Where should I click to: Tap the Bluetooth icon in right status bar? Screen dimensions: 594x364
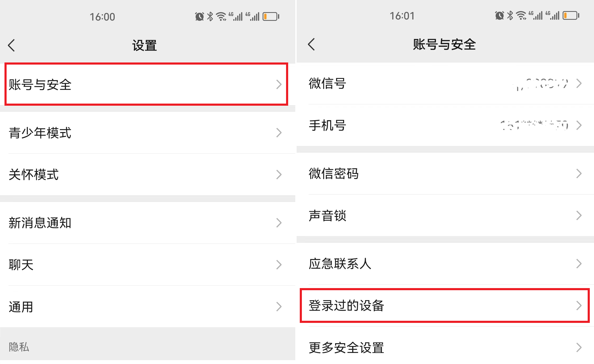[x=510, y=16]
